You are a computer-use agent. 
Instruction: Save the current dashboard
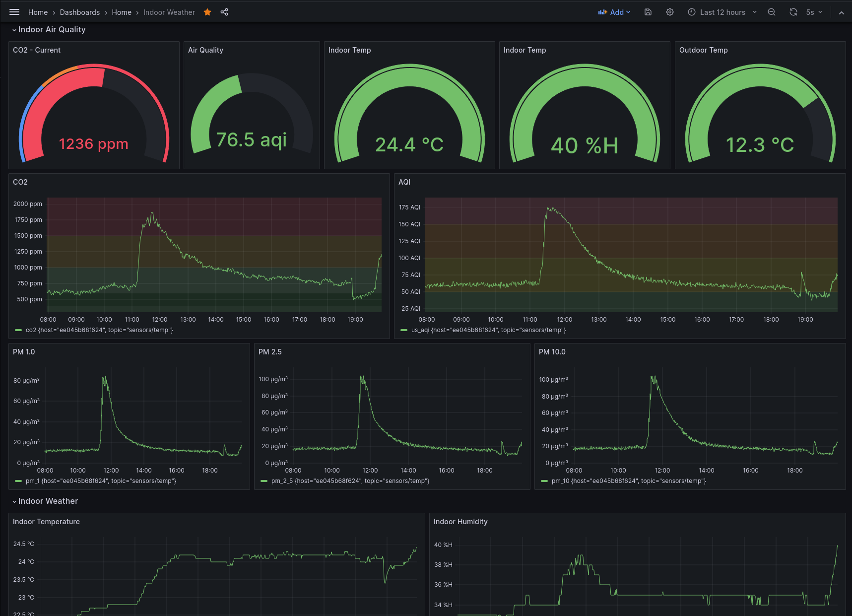[648, 12]
